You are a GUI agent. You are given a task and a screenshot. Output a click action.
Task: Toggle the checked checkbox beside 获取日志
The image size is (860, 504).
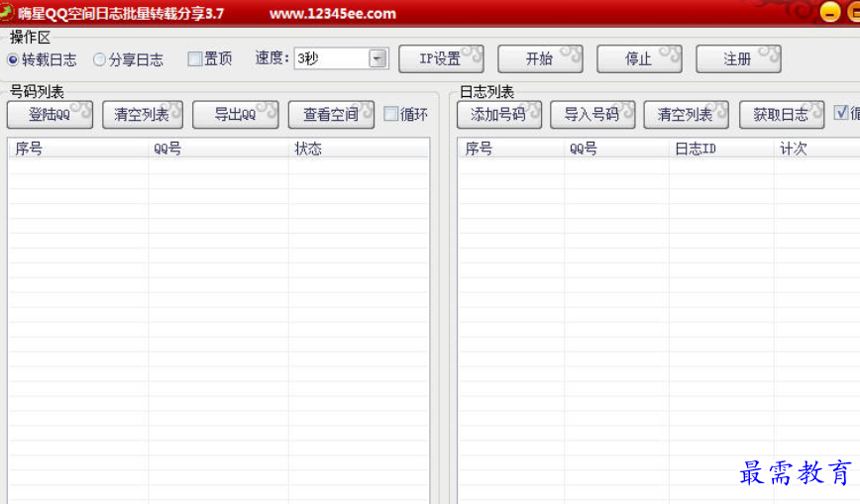841,113
